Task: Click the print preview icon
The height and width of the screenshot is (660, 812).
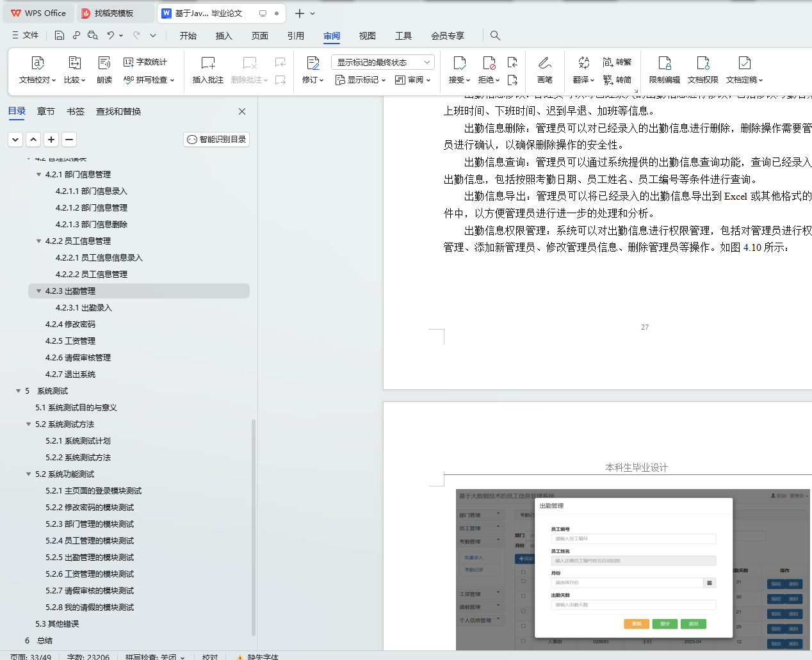Action: click(x=93, y=35)
